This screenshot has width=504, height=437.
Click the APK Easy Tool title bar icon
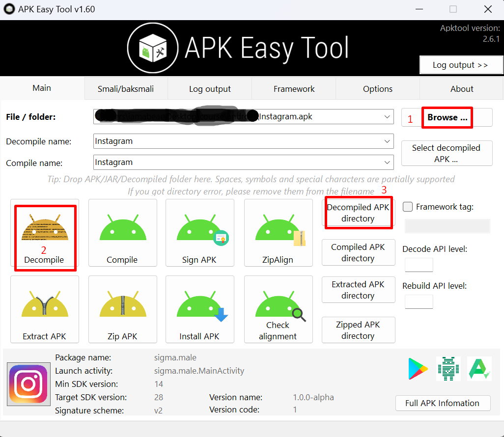[9, 9]
